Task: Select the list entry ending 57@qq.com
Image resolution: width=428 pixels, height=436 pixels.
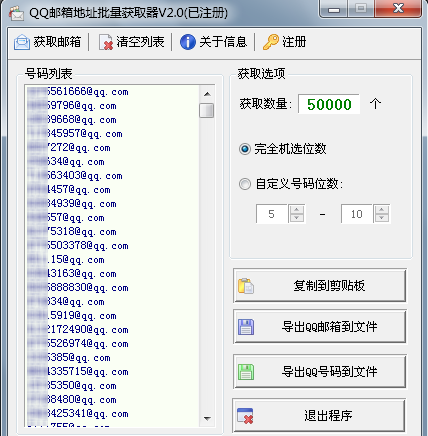Action: pyautogui.click(x=66, y=218)
